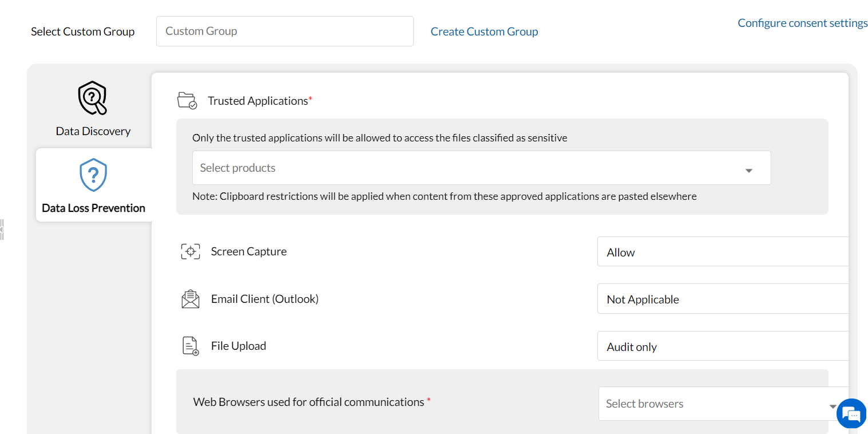Image resolution: width=868 pixels, height=434 pixels.
Task: Click the Create Custom Group link
Action: pos(484,31)
